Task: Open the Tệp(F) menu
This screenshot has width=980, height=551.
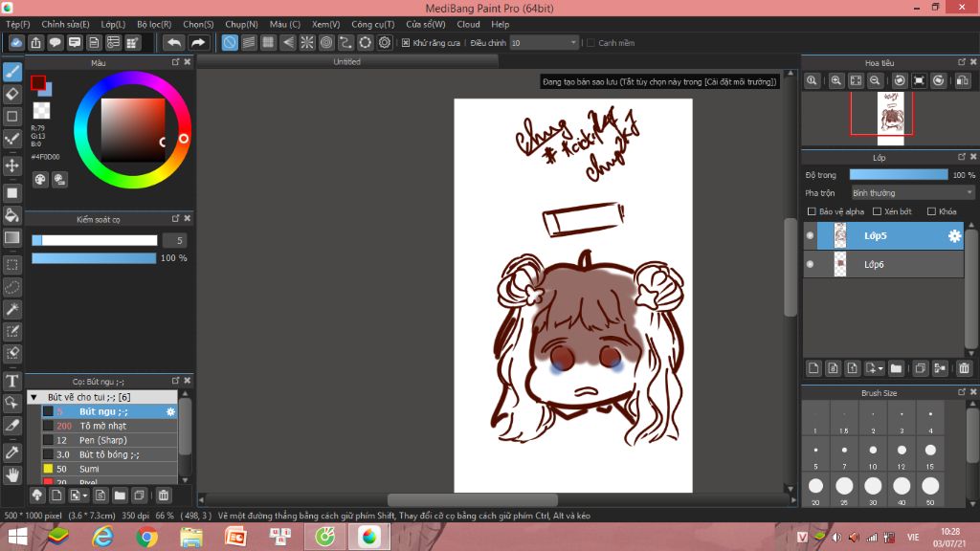Action: (17, 24)
